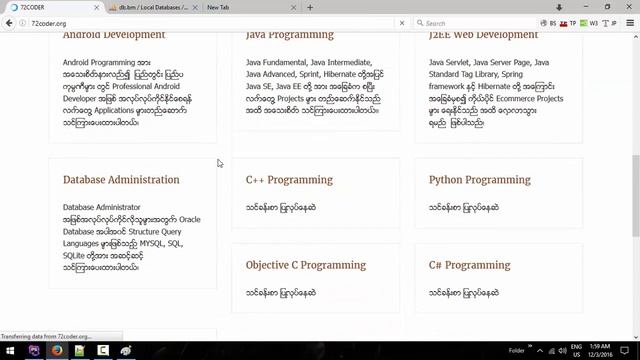Open the grey round taskbar app beside C icon

coord(126,351)
